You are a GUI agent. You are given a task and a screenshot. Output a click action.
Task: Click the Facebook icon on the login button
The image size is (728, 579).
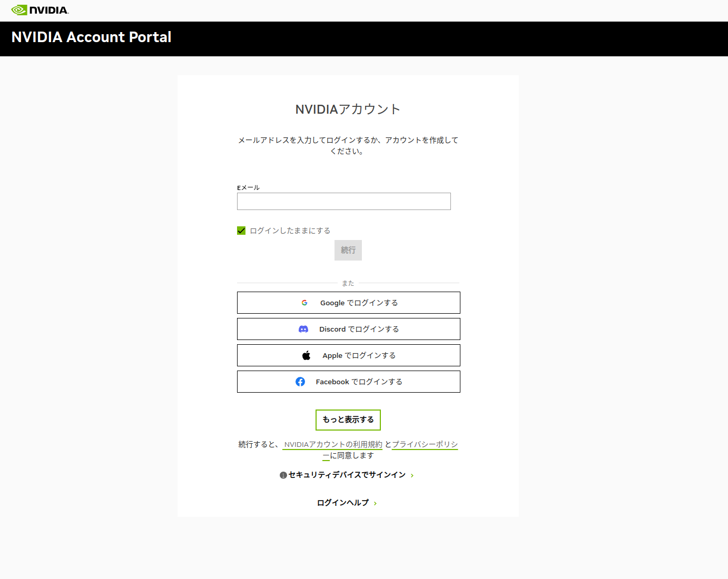click(300, 382)
